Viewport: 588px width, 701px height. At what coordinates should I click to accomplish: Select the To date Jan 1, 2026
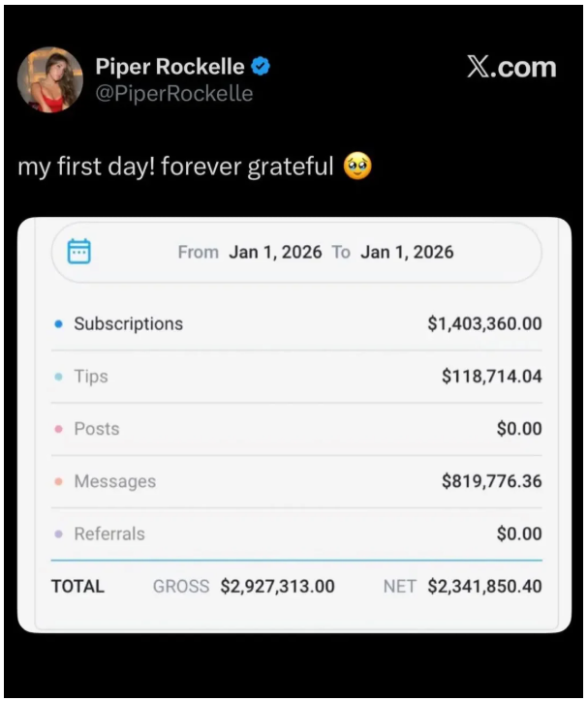[407, 252]
